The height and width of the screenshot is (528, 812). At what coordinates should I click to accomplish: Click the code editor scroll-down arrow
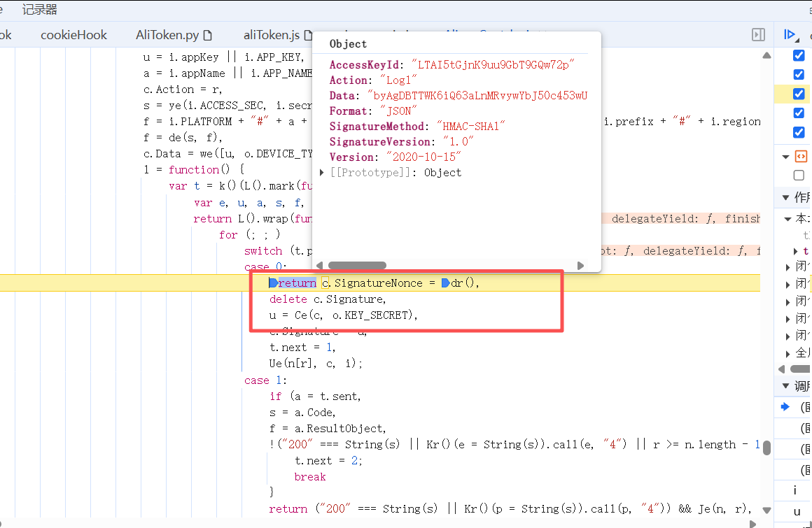767,511
